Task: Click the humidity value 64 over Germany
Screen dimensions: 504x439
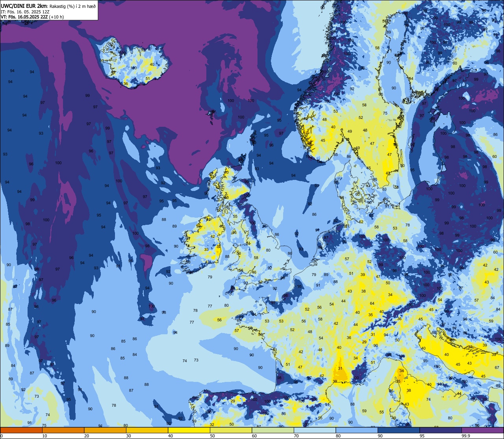Action: click(x=372, y=303)
